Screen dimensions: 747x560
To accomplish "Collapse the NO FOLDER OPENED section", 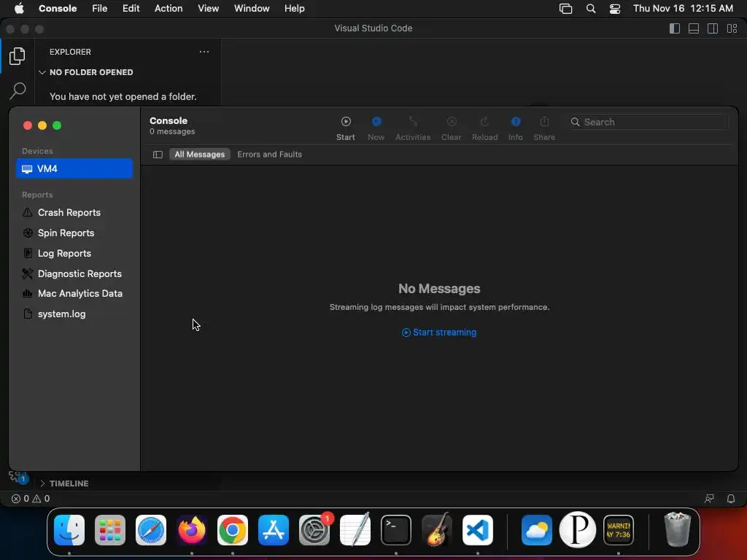I will tap(86, 72).
